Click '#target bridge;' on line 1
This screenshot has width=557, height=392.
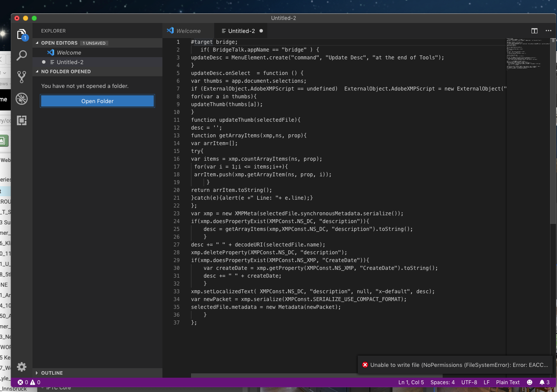click(x=214, y=42)
